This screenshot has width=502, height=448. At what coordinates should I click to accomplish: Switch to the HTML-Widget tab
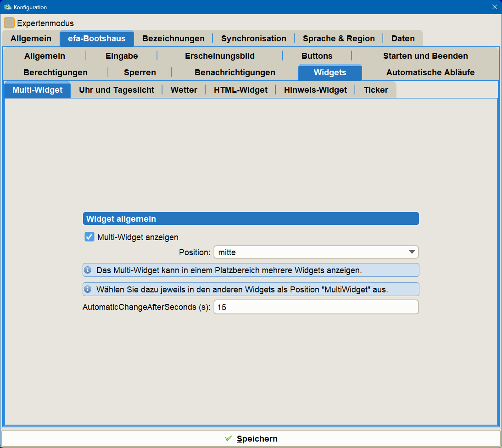(240, 90)
